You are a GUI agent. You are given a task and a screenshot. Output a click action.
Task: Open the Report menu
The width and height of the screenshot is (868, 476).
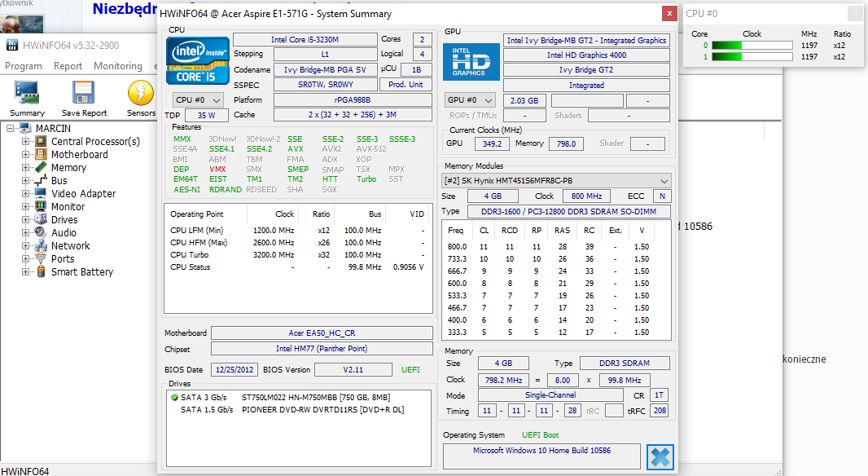68,66
